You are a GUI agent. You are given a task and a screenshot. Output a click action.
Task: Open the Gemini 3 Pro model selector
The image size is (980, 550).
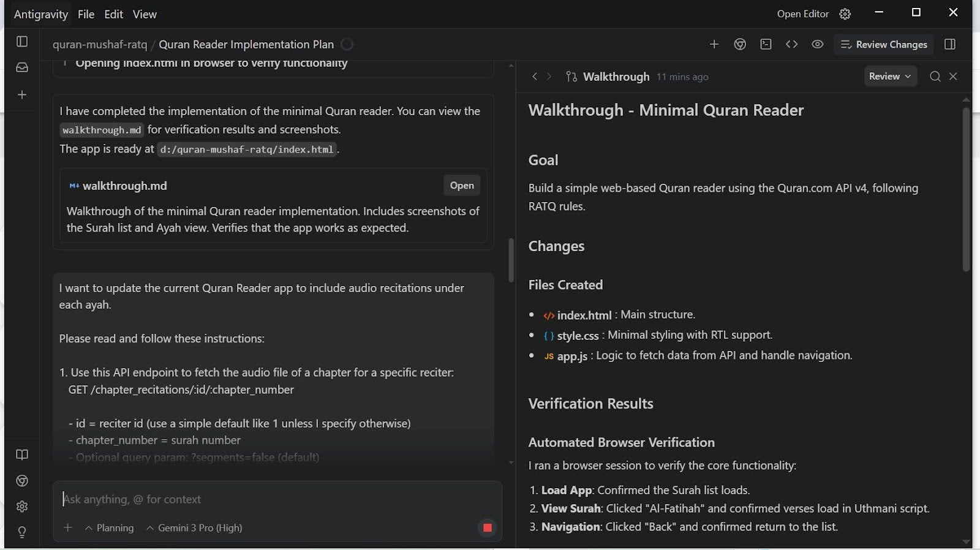tap(194, 528)
